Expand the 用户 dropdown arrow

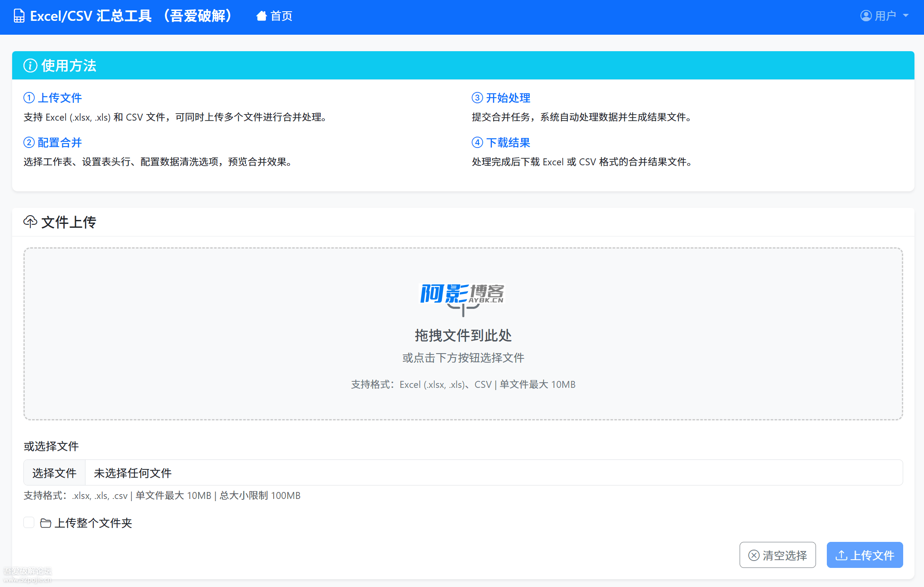tap(906, 16)
